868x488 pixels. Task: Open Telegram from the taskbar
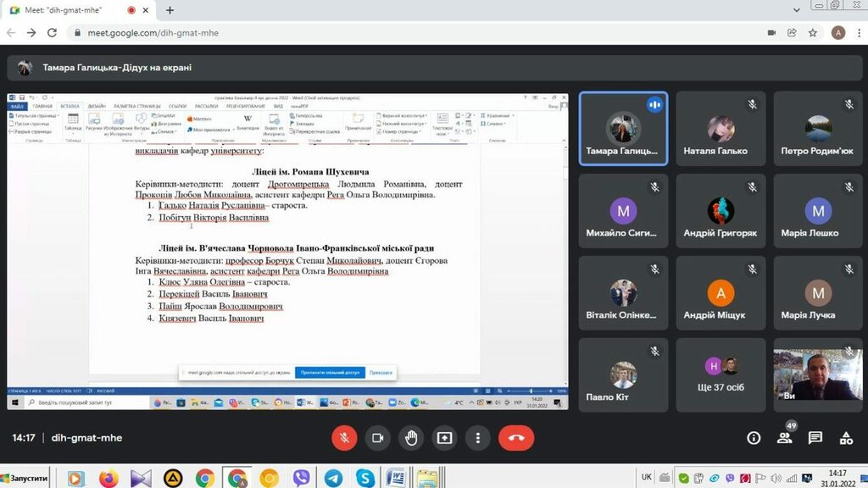(x=333, y=479)
